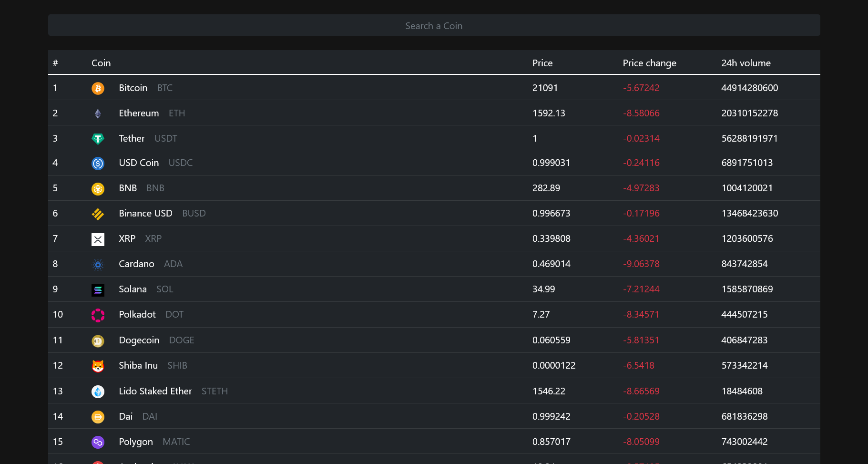Click Bitcoin's price change -5.67242
The image size is (868, 464).
click(x=641, y=88)
